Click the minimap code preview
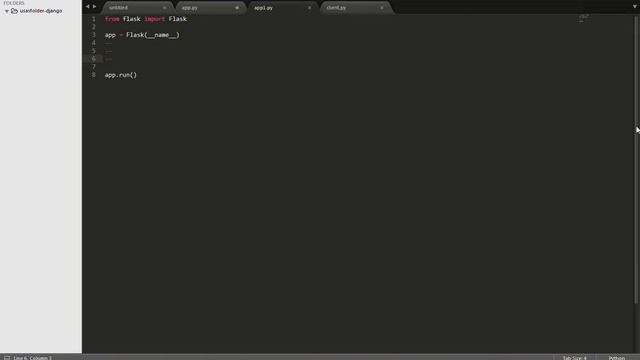This screenshot has width=640, height=360. pos(583,18)
